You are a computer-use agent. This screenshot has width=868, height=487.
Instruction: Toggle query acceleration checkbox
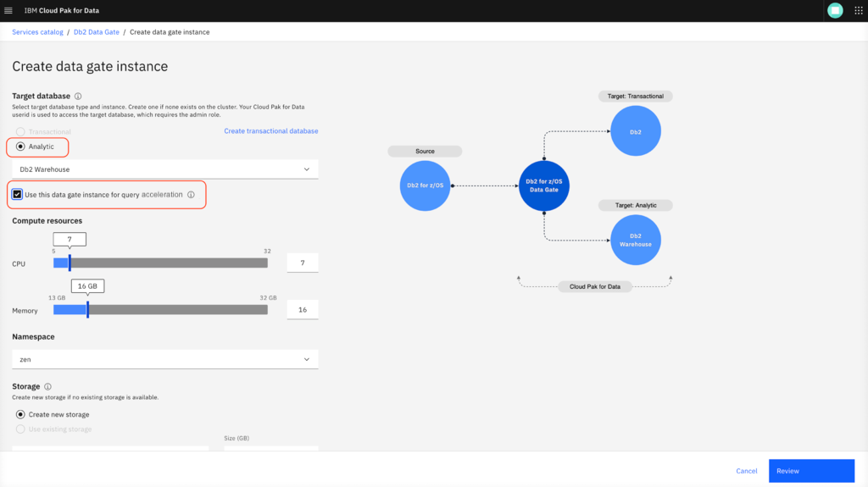point(17,194)
